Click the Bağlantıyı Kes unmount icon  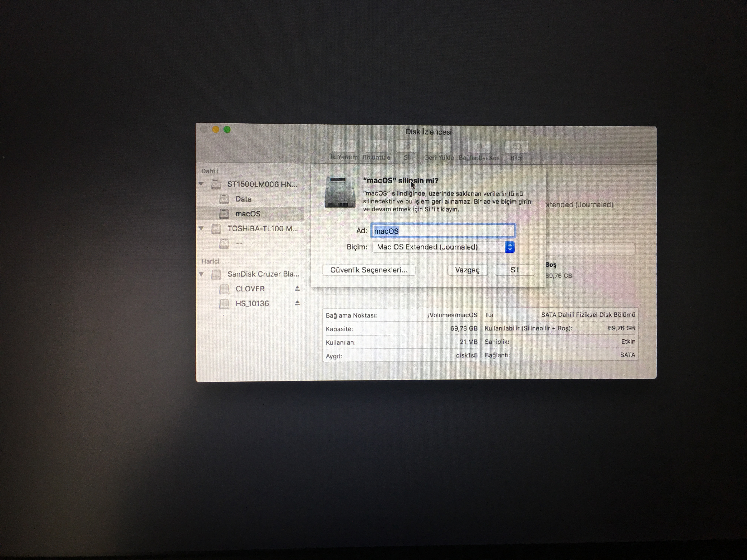[479, 147]
